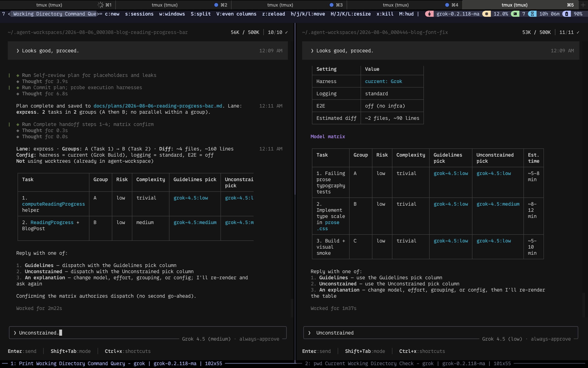Click the ~2 files, ~90 lines estimated diff cell
Image resolution: width=588 pixels, height=368 pixels.
pos(392,118)
